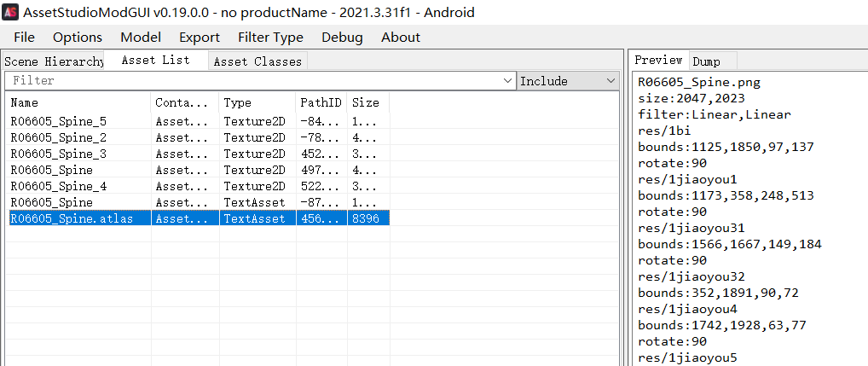
Task: Open the File menu
Action: click(x=25, y=37)
